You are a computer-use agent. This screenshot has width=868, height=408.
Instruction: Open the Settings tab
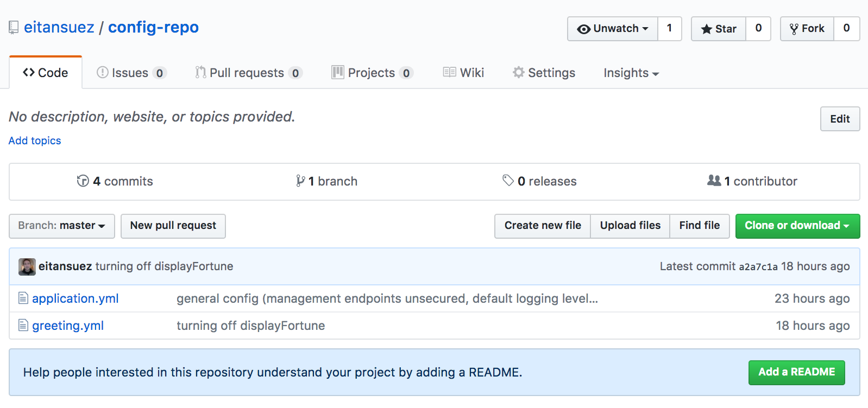(544, 73)
